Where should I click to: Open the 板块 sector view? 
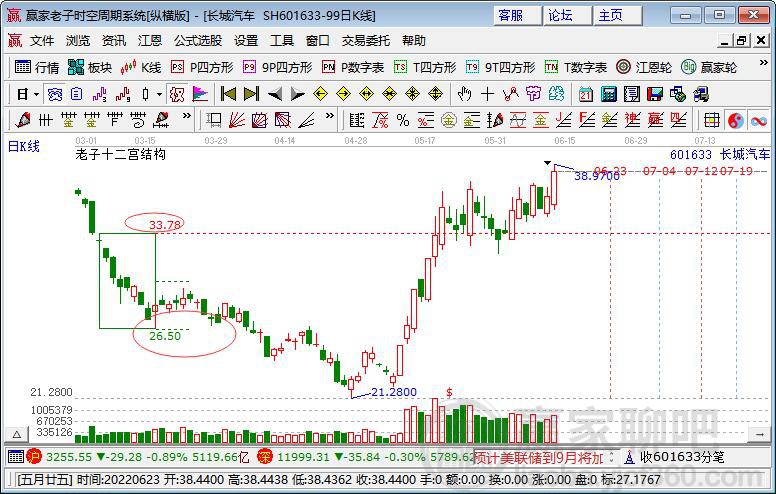tap(90, 67)
